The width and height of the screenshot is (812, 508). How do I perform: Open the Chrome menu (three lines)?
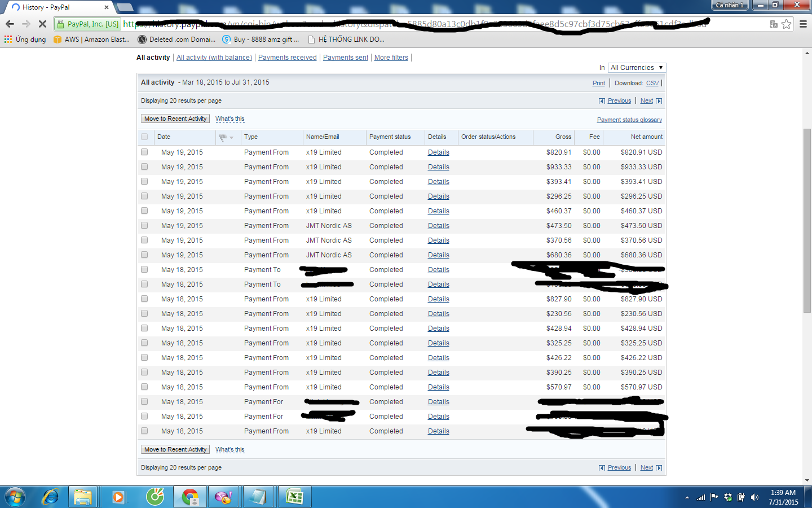click(803, 24)
